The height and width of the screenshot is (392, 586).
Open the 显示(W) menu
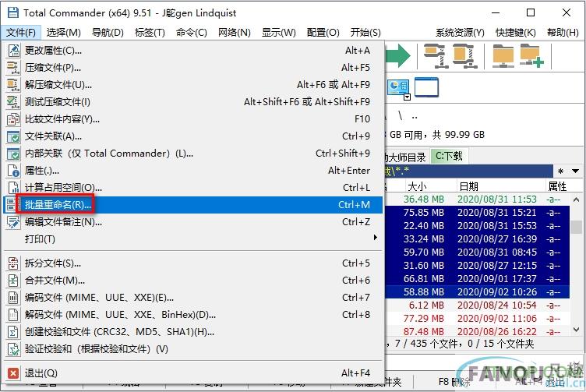(x=279, y=33)
